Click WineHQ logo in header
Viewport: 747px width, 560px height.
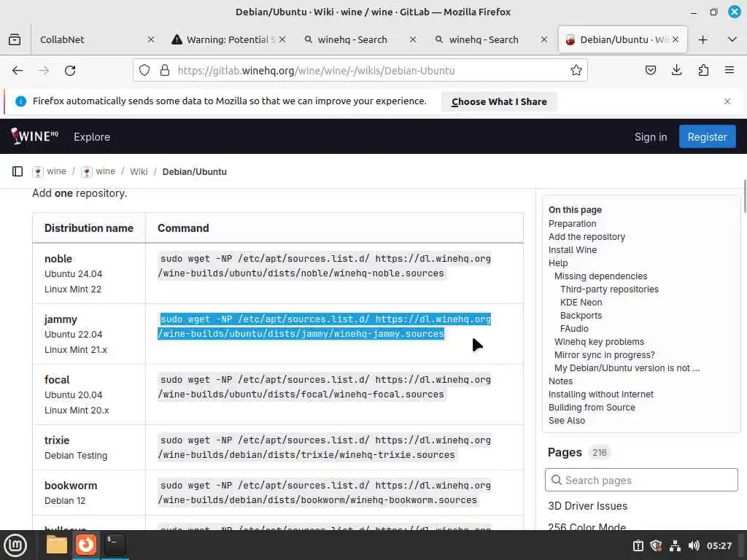[x=34, y=136]
